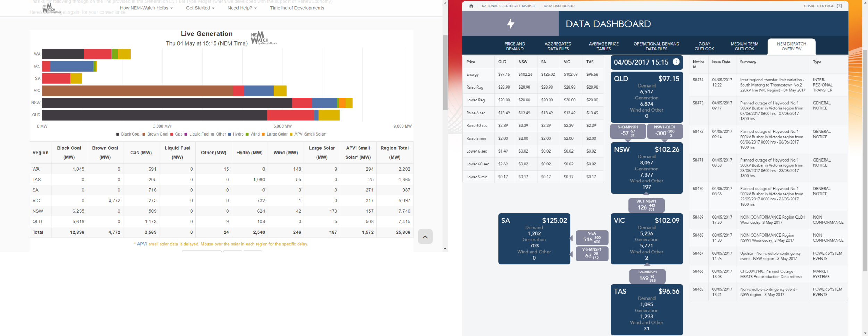This screenshot has width=868, height=336.
Task: Switch to 7-Day Outlook tab
Action: [704, 46]
